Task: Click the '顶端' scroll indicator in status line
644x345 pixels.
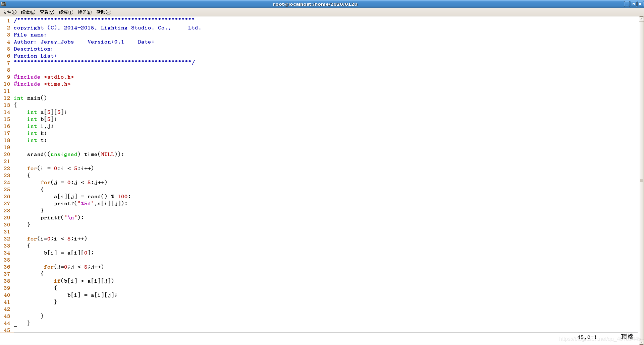Action: 627,337
